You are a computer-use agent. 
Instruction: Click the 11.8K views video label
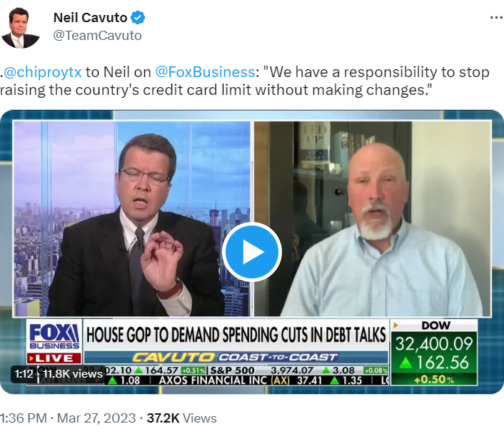coord(73,373)
